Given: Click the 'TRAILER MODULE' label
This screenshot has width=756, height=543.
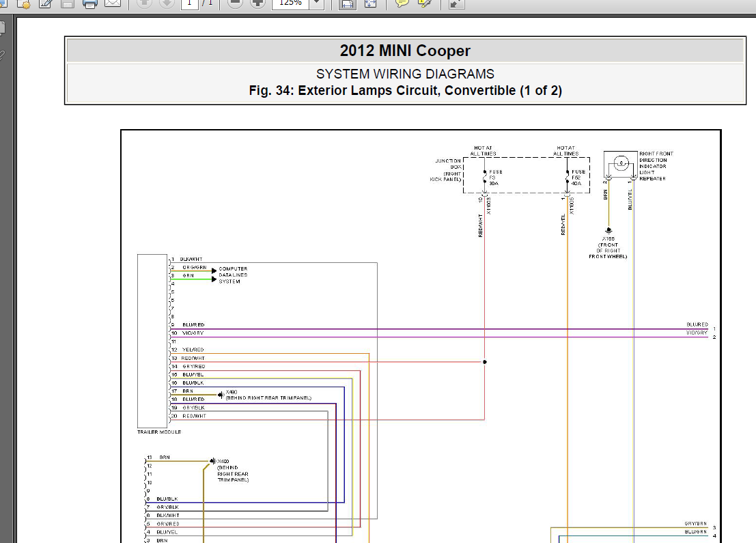Looking at the screenshot, I should 159,432.
